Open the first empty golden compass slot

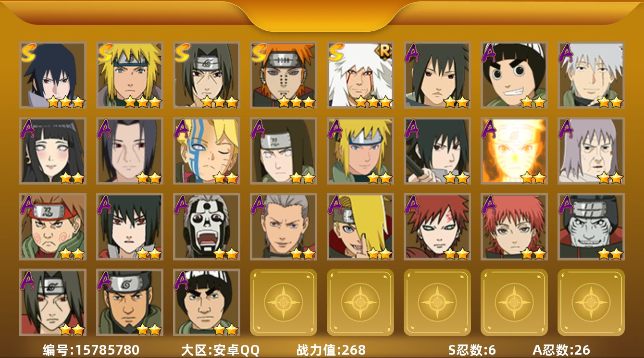coord(284,302)
